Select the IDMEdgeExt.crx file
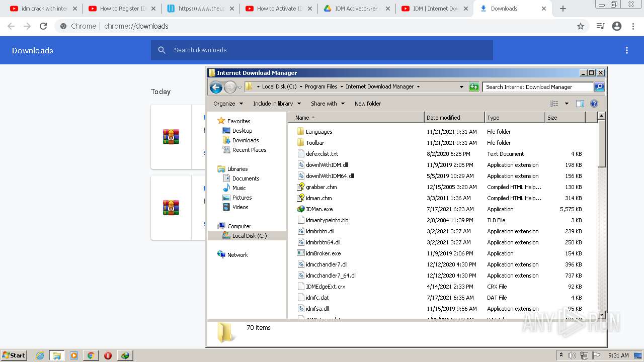Image resolution: width=644 pixels, height=362 pixels. [326, 287]
